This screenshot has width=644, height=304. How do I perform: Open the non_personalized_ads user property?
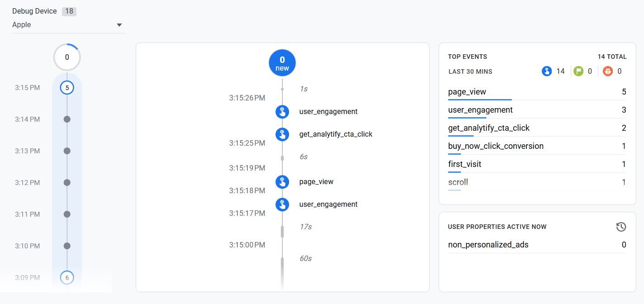tap(488, 245)
